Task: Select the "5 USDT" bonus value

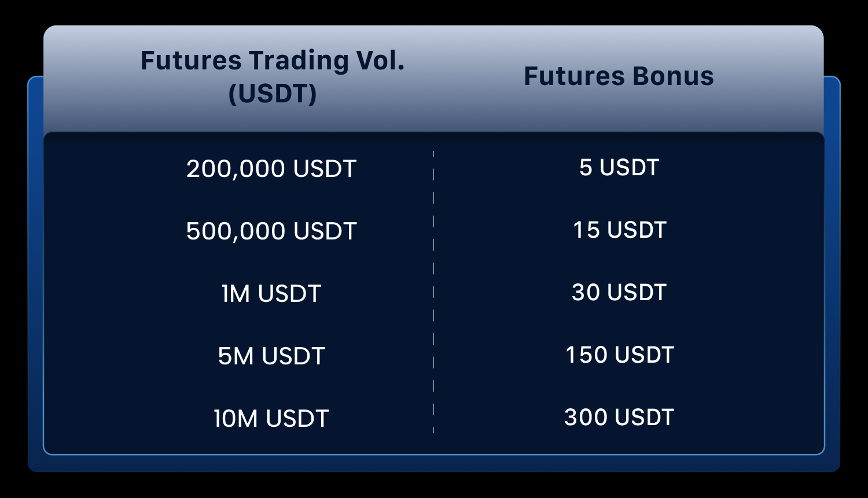Action: pos(619,168)
